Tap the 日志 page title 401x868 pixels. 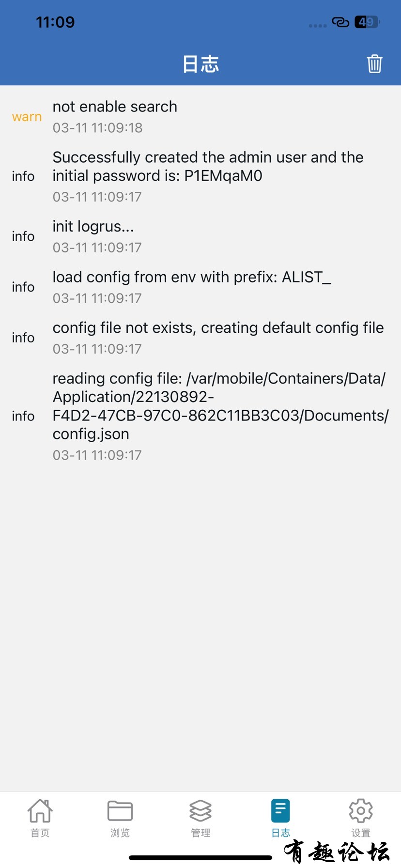click(x=200, y=64)
